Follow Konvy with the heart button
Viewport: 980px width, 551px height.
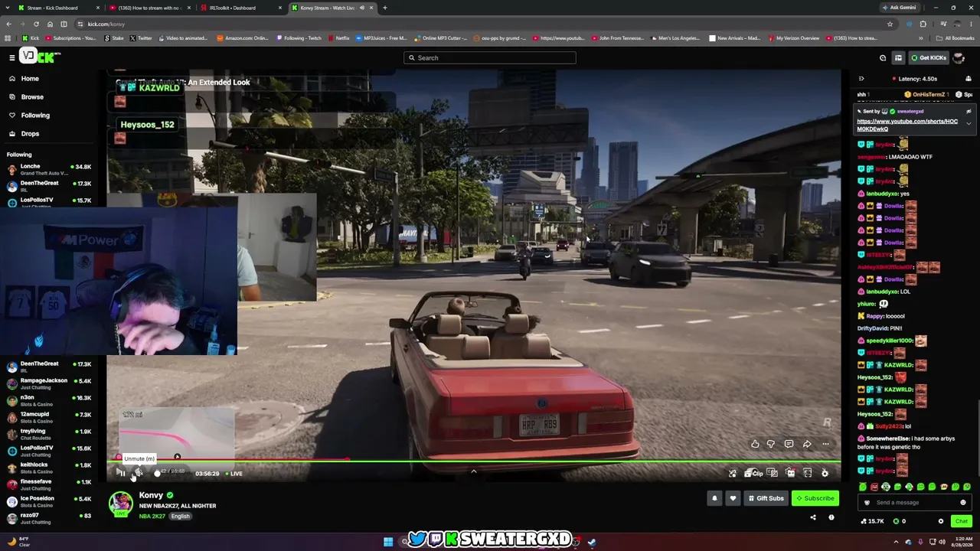coord(733,498)
